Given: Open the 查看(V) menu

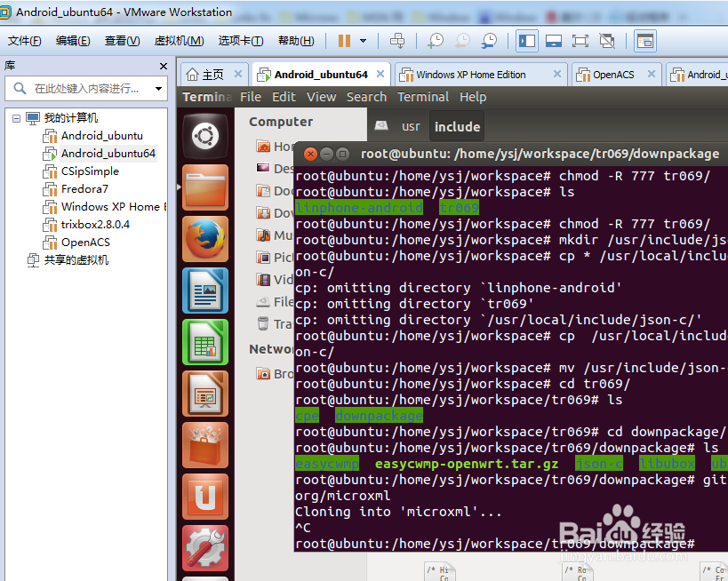Looking at the screenshot, I should point(122,41).
